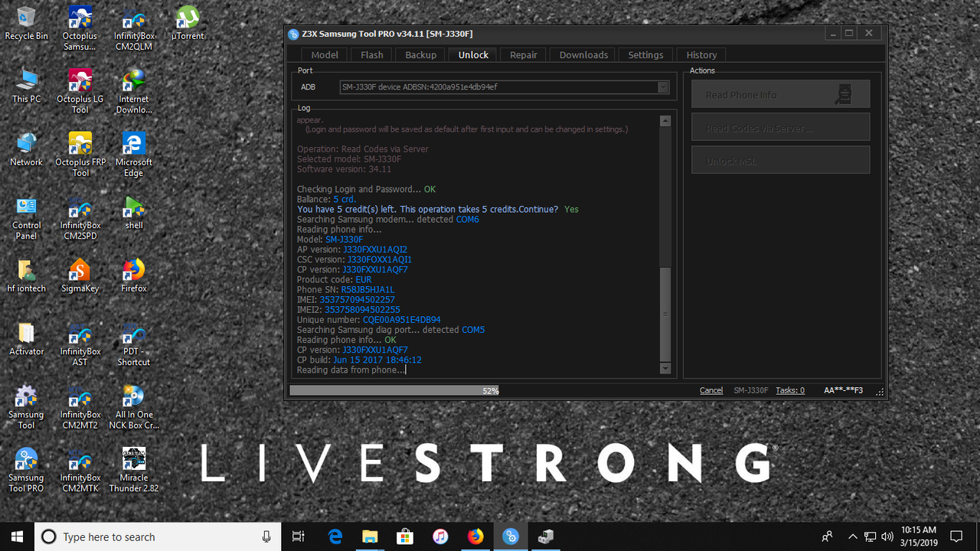The height and width of the screenshot is (551, 980).
Task: Launch Samsung Tool PRO desktop icon
Action: (26, 470)
